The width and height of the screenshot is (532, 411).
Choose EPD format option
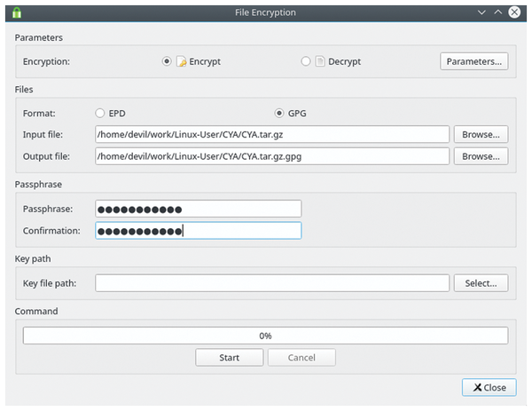(100, 114)
